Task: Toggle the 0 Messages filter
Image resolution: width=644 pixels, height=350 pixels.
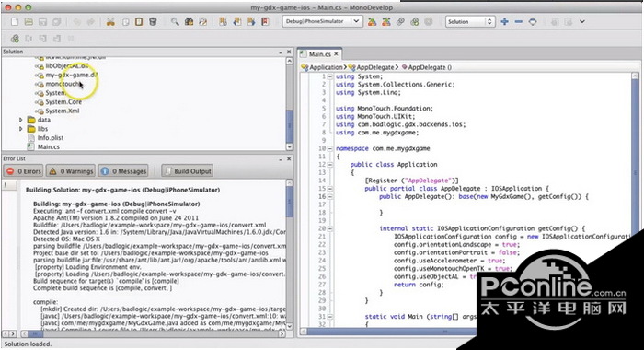Action: 123,171
